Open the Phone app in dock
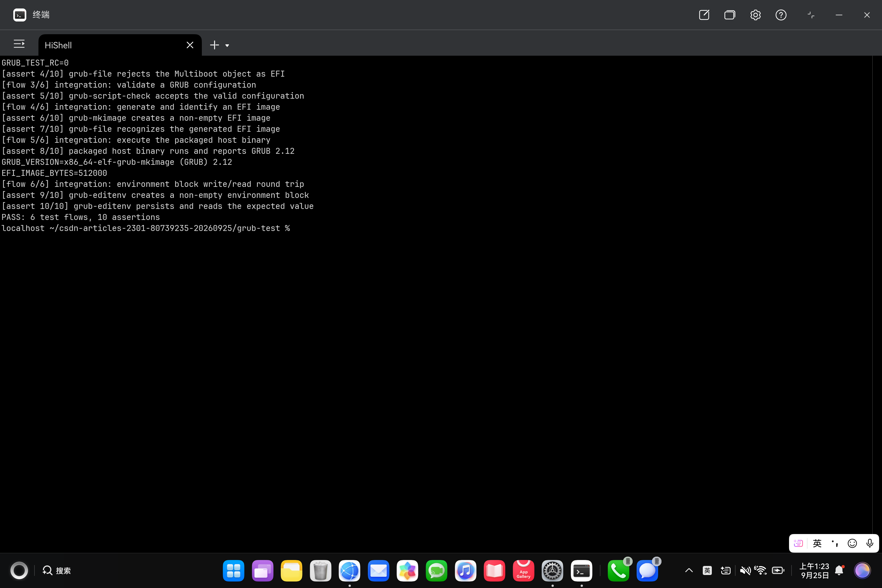882x588 pixels. click(618, 571)
